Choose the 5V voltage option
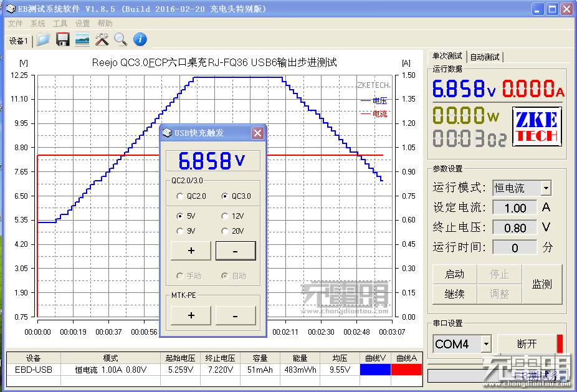577x392 pixels. point(180,216)
